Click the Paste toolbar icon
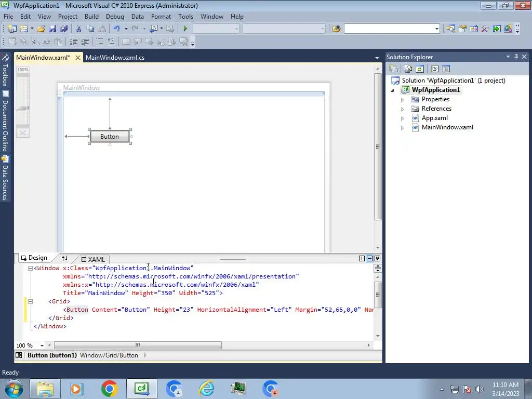Screen dimensions: 532x399 pos(101,29)
